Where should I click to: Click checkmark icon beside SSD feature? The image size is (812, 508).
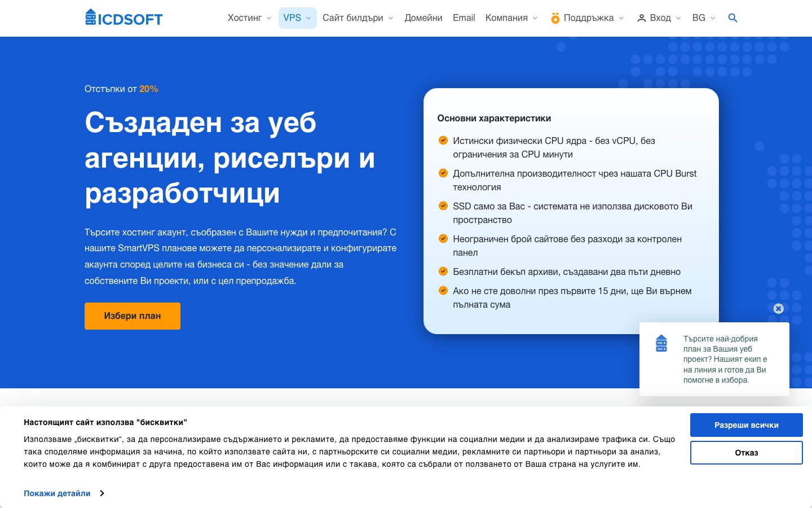[x=443, y=205]
